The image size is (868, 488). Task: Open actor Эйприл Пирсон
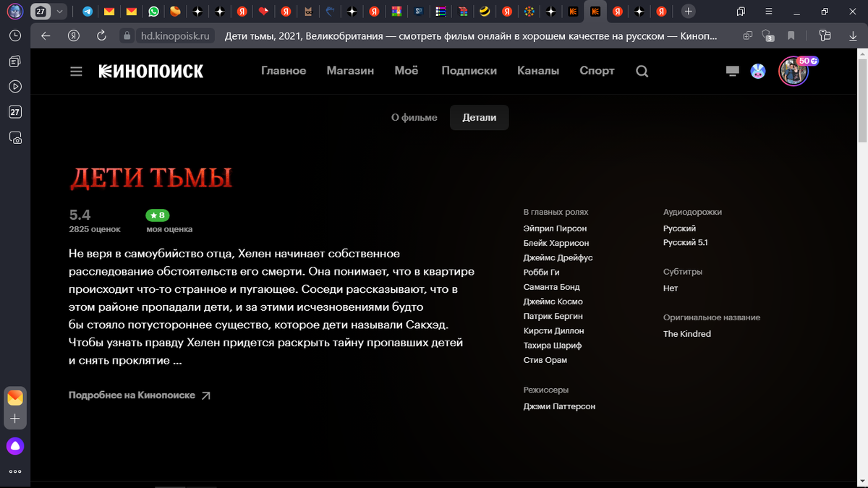[x=555, y=228]
